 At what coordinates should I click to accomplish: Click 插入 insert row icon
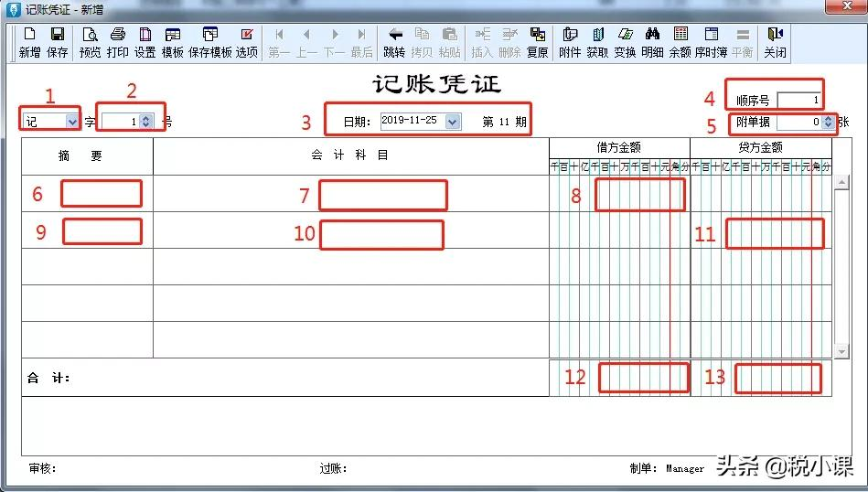(x=482, y=43)
